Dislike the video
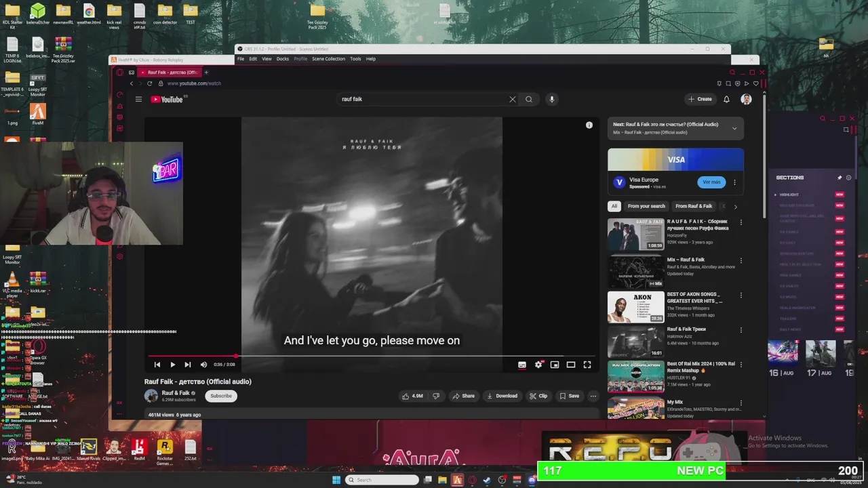 436,396
